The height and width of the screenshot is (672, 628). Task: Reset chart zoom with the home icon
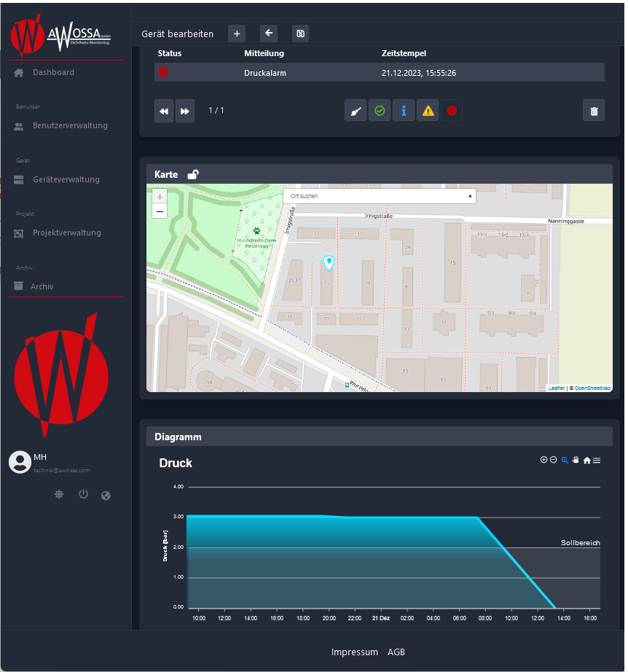point(586,461)
